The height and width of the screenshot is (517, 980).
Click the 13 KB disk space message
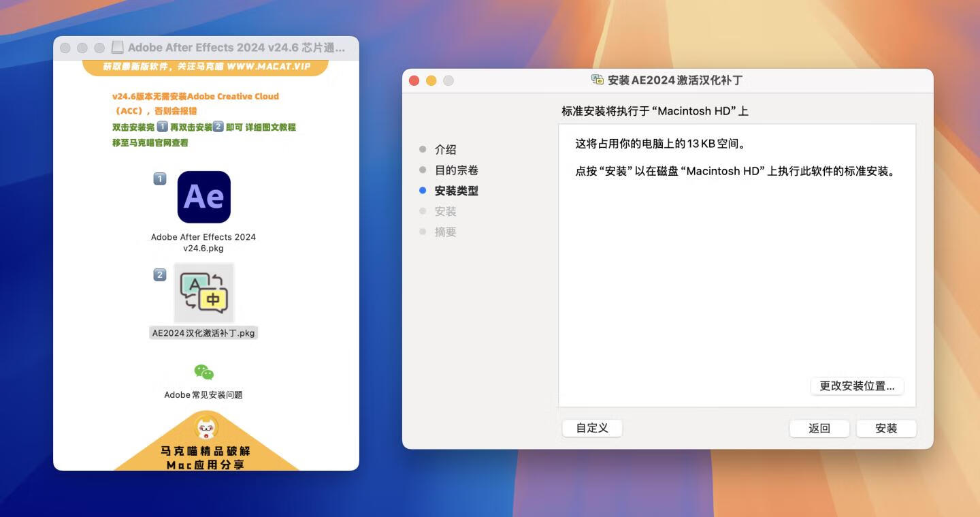[x=661, y=144]
